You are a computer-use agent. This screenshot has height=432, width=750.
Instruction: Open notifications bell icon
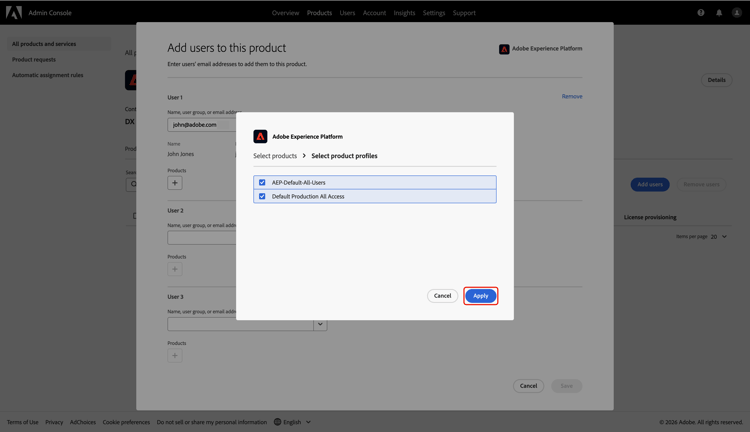719,13
